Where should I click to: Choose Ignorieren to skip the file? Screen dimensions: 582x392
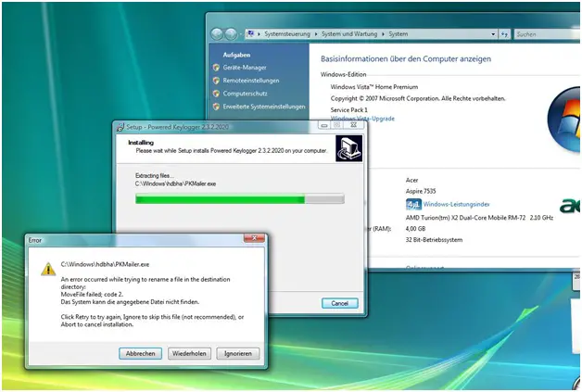pyautogui.click(x=237, y=353)
